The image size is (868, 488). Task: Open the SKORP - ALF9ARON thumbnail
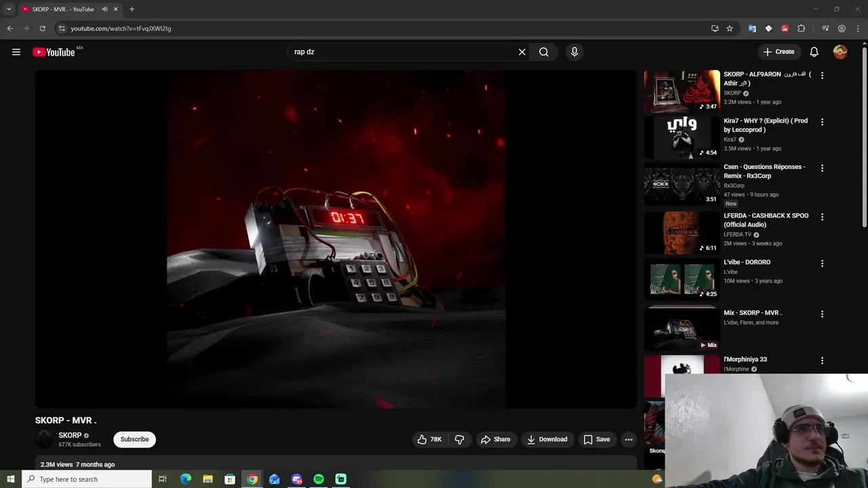click(682, 91)
